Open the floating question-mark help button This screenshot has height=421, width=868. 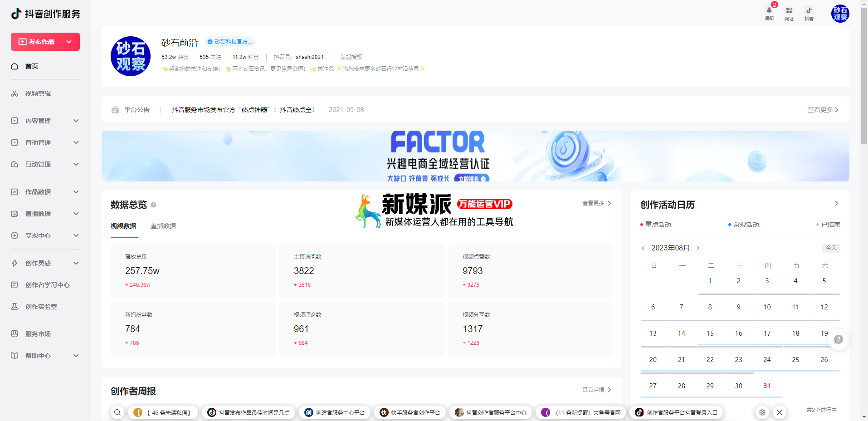pyautogui.click(x=839, y=339)
